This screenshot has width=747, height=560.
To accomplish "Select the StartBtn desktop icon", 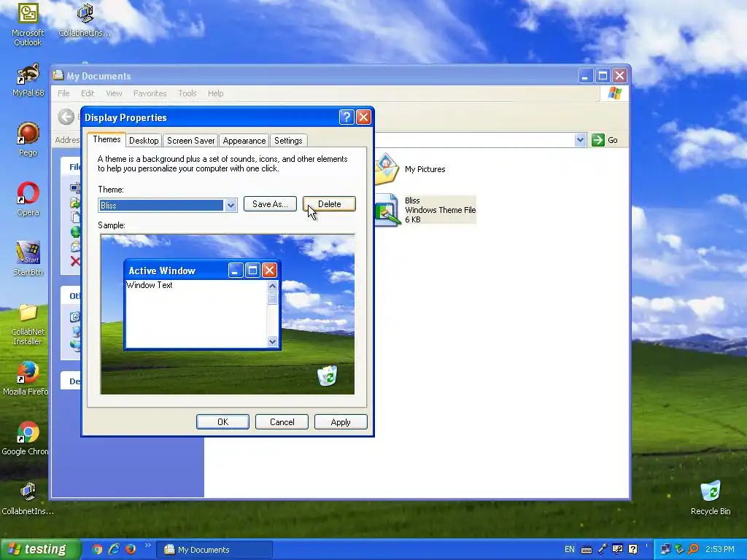I will 28,259.
